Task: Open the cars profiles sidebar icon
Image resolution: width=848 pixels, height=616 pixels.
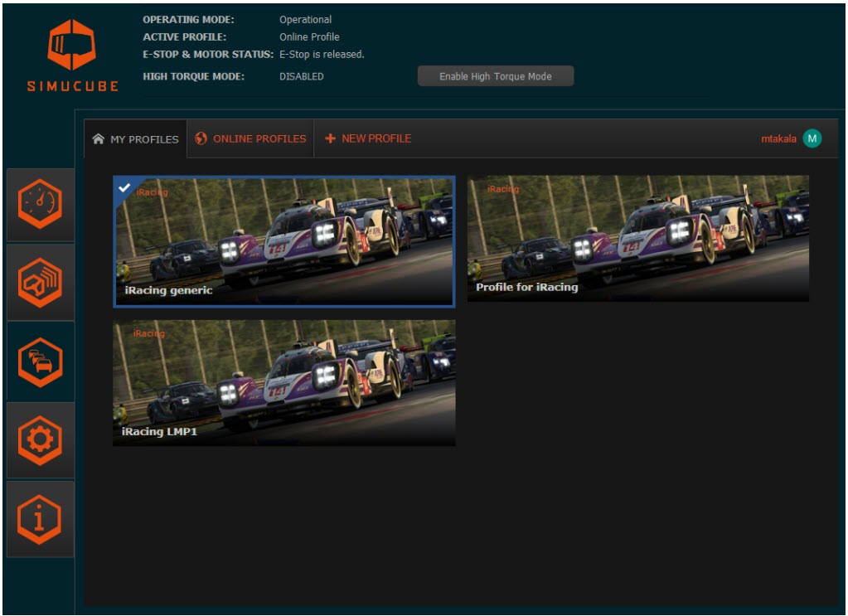Action: pos(40,361)
